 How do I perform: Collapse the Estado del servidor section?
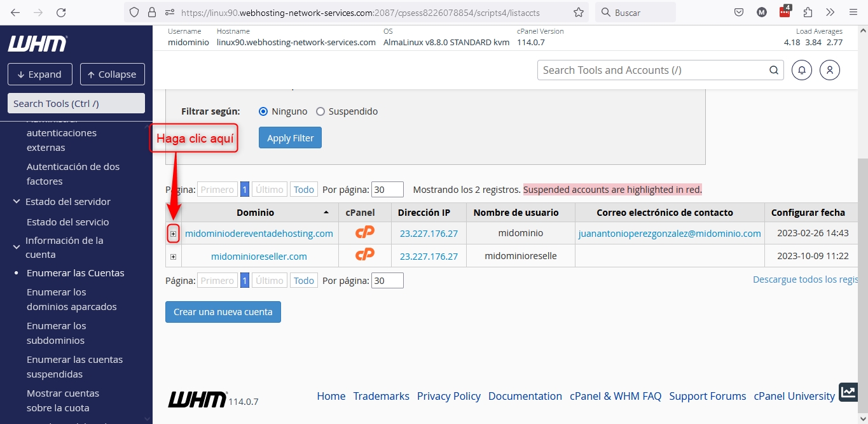pos(17,202)
